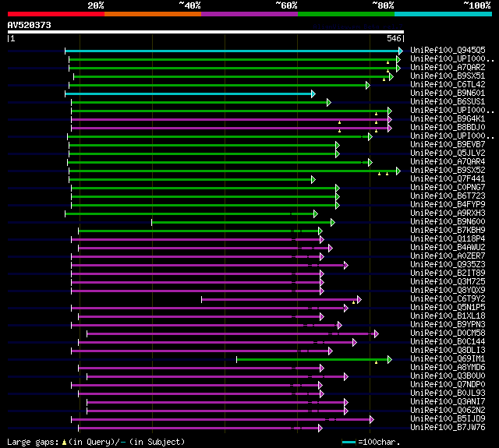Select the UniRef100_Q5N1P5 label
Image resolution: width=499 pixels, height=448 pixels.
(448, 308)
